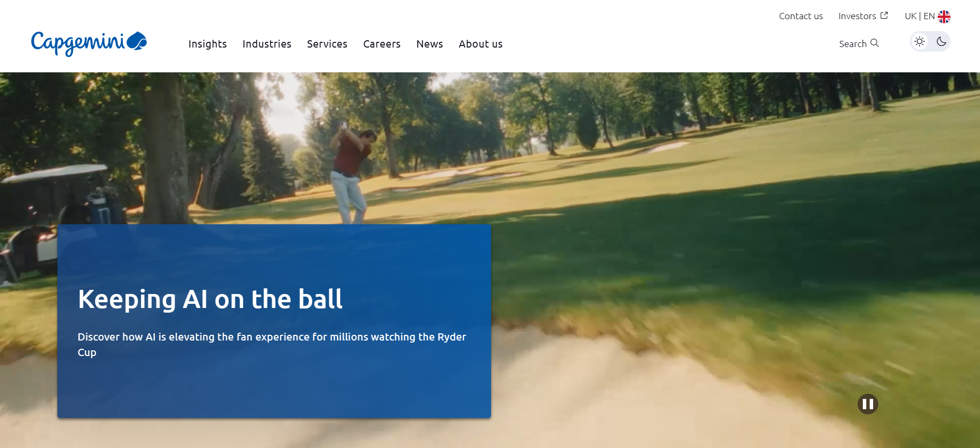This screenshot has width=980, height=448.
Task: Open the Contact us page
Action: 801,16
